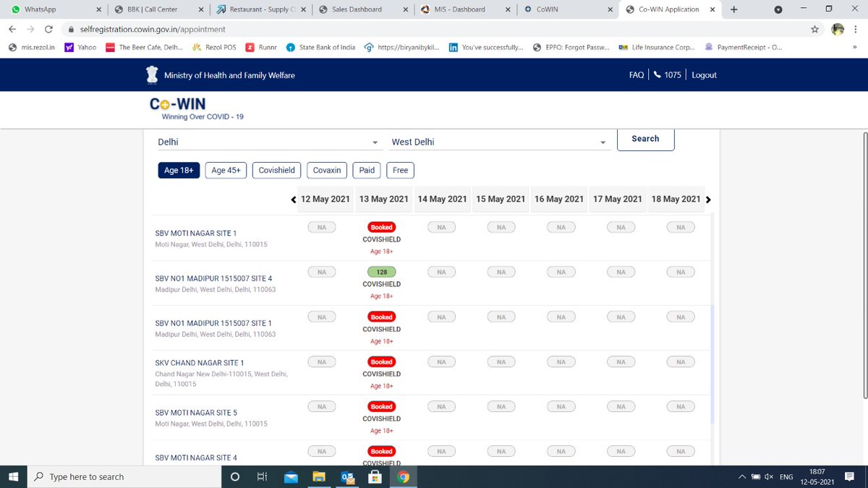The width and height of the screenshot is (868, 488).
Task: Close the WhatsApp tab
Action: click(98, 9)
